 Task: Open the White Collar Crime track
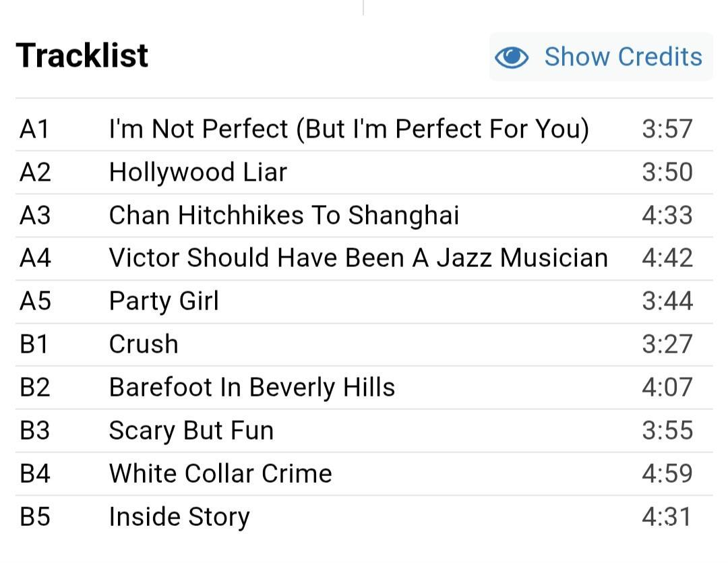tap(220, 473)
